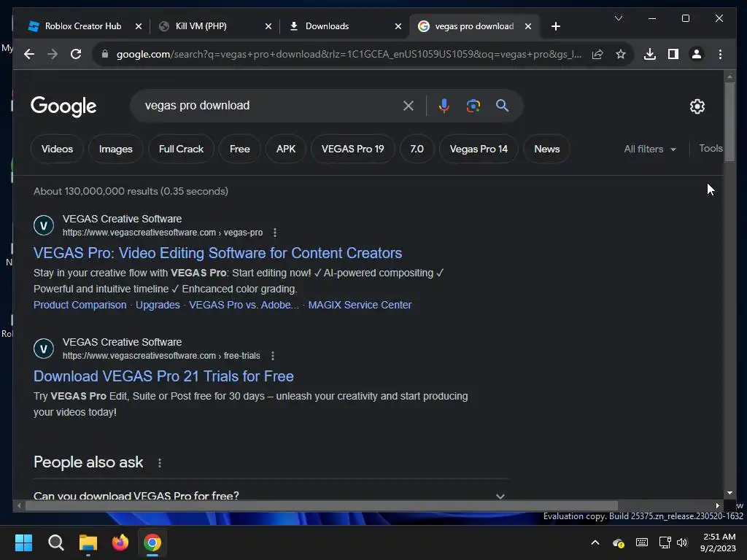Open the Windows Start menu
This screenshot has width=747, height=560.
pyautogui.click(x=23, y=542)
